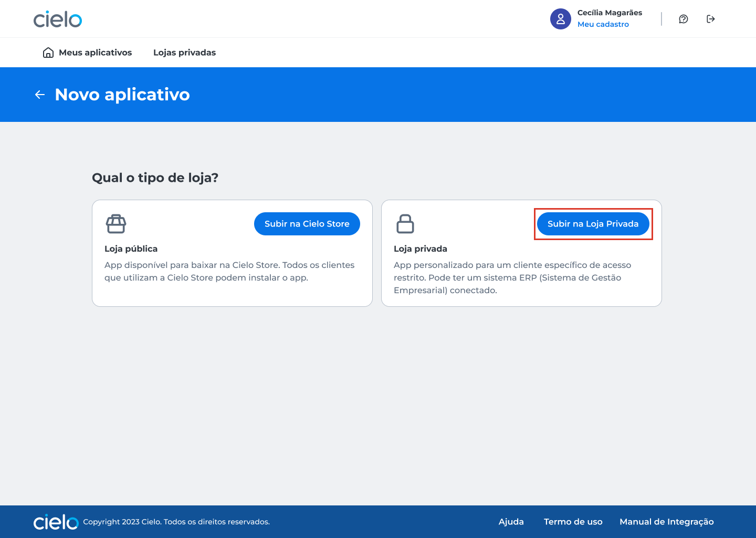Viewport: 756px width, 538px height.
Task: Go back with the arrow beside Novo aplicativo
Action: coord(40,95)
